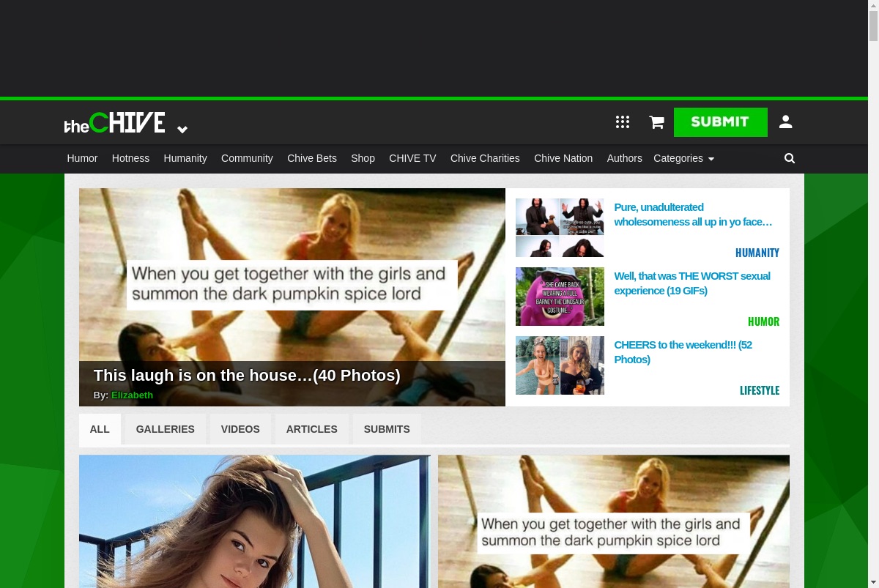Go to the Community section

click(247, 158)
